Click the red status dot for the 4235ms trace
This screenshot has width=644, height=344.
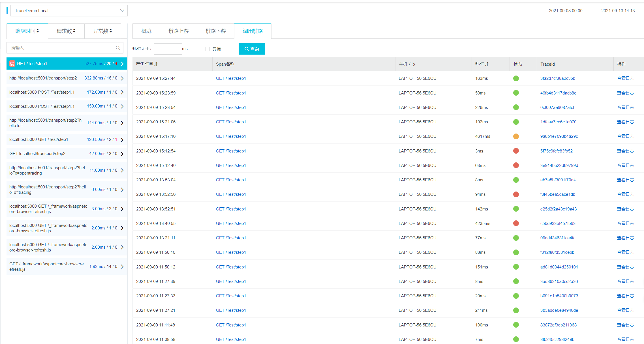(516, 223)
